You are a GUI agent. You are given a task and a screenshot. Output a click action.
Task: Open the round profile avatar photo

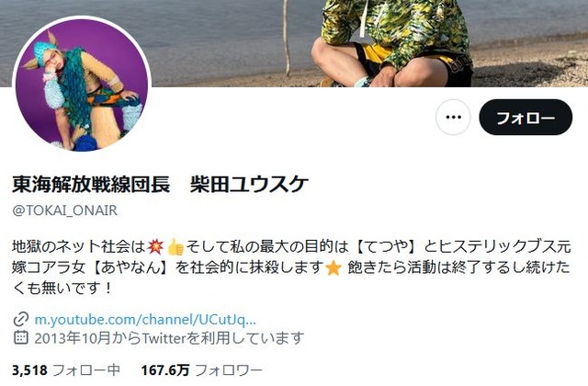[x=82, y=85]
